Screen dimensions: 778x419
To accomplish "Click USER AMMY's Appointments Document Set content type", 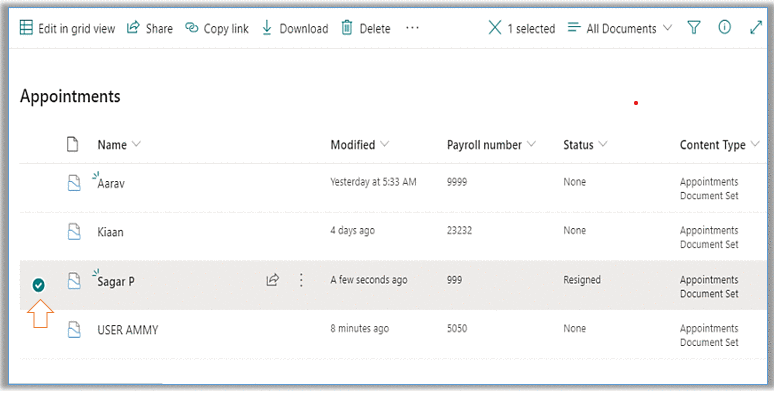I will point(709,335).
